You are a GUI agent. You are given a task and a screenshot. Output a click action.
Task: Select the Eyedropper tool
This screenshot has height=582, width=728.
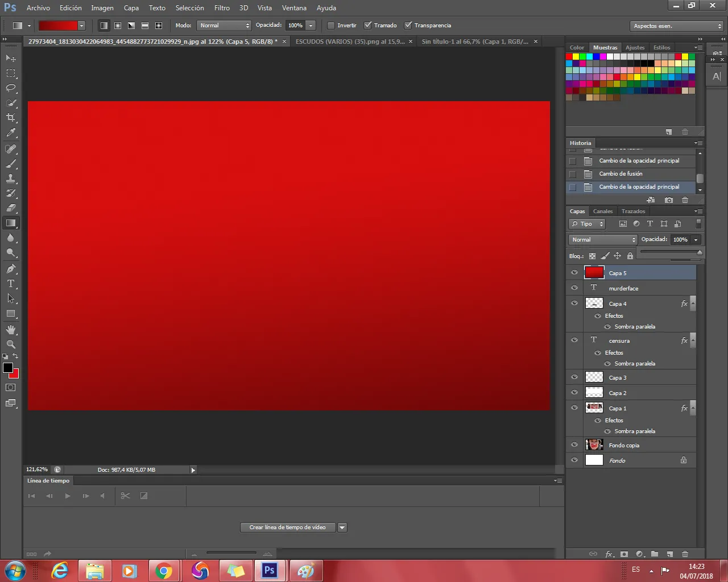click(x=11, y=132)
